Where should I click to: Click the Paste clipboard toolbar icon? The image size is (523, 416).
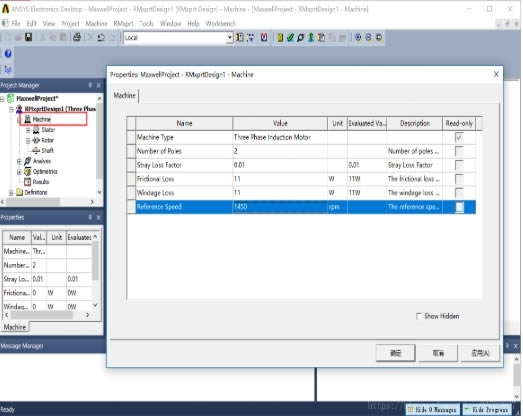click(63, 37)
